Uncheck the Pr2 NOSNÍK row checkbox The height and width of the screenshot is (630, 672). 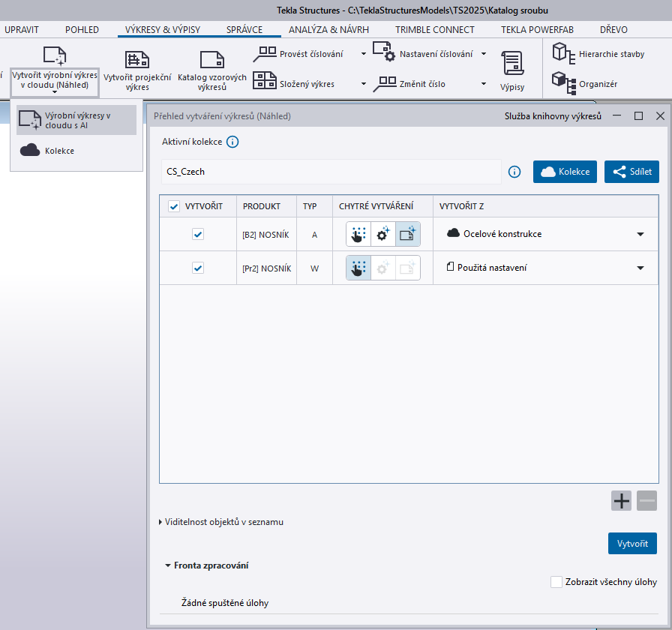coord(197,268)
